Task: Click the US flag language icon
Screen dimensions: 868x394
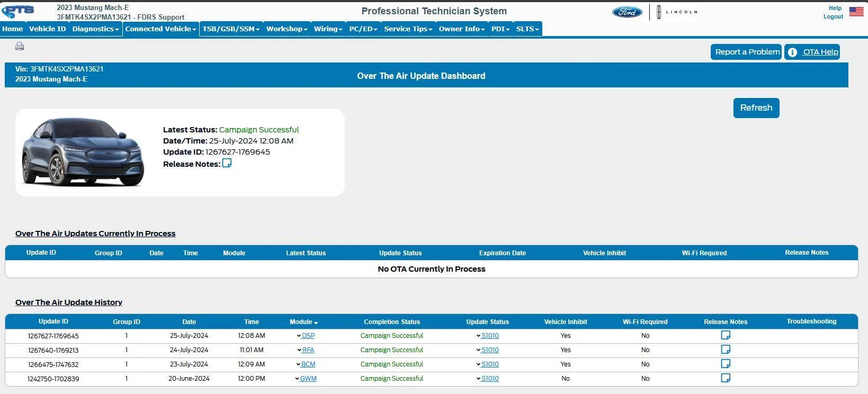Action: click(856, 12)
